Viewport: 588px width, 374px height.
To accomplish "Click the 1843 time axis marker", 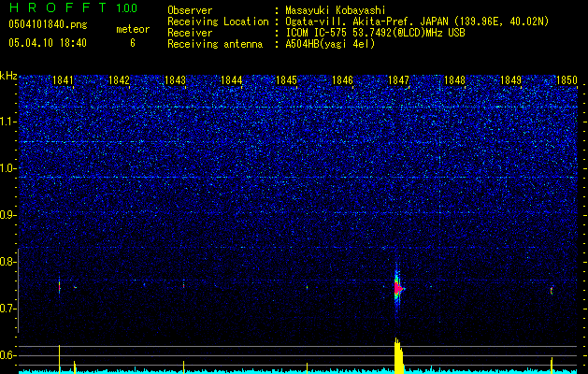I will coord(175,80).
